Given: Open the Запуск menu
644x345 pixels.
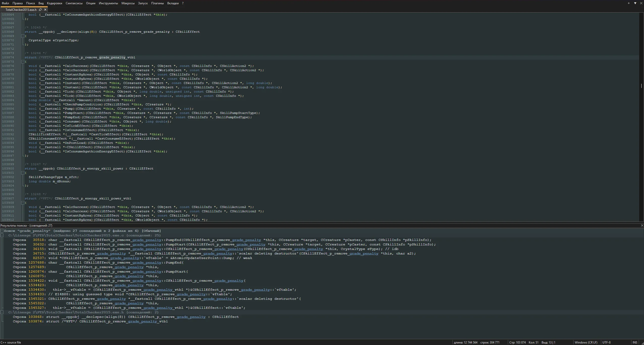Looking at the screenshot, I should (x=143, y=3).
